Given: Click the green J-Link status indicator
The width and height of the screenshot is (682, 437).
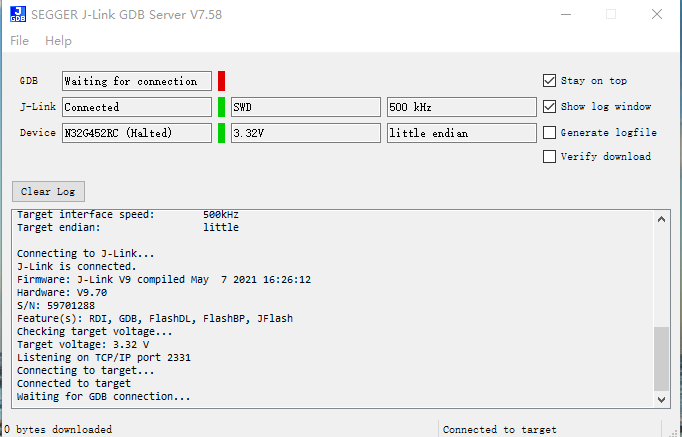Looking at the screenshot, I should (x=221, y=107).
